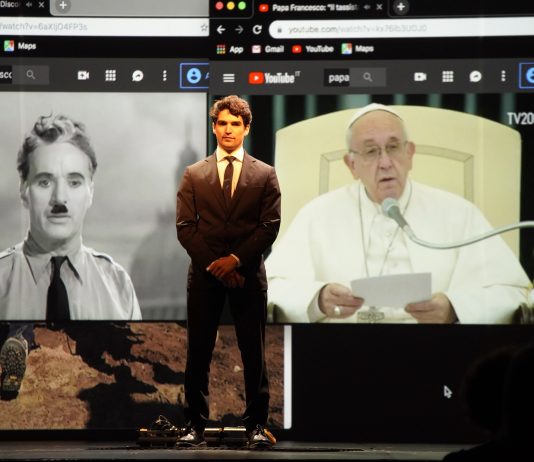Click the Papa Francesco video player
The height and width of the screenshot is (462, 534).
click(373, 209)
